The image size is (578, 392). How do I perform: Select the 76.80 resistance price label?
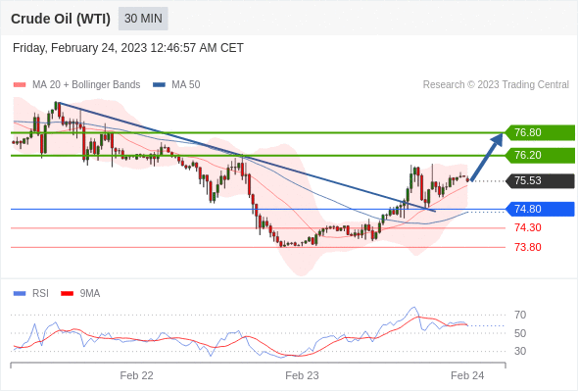point(539,132)
